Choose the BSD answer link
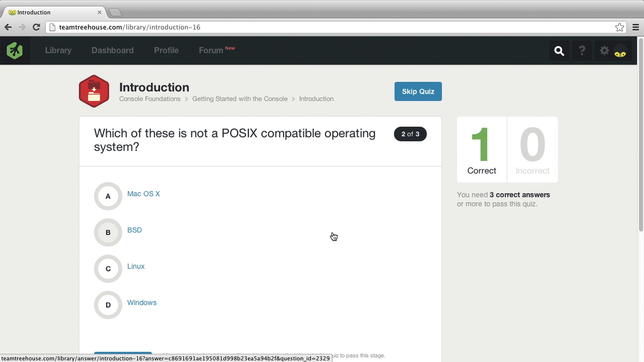 click(x=134, y=230)
